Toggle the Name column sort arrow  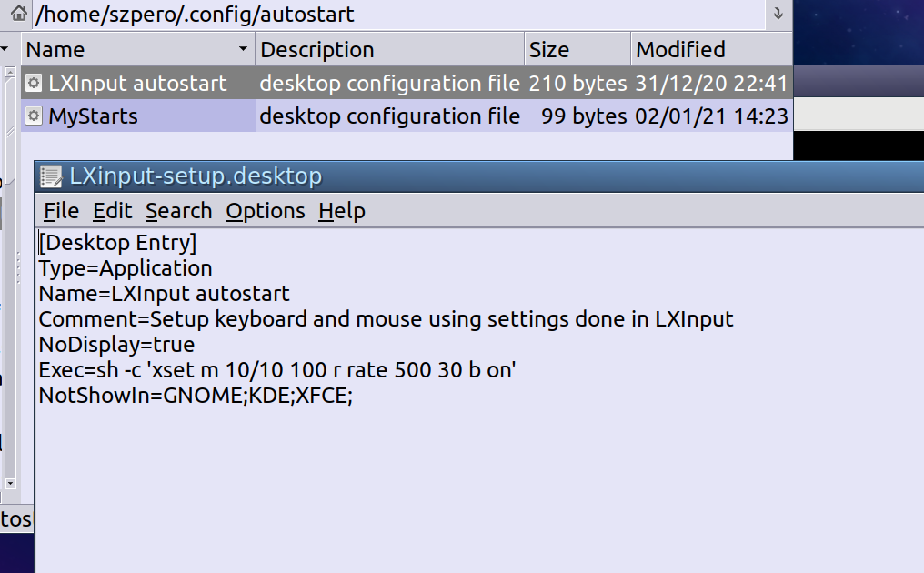243,49
